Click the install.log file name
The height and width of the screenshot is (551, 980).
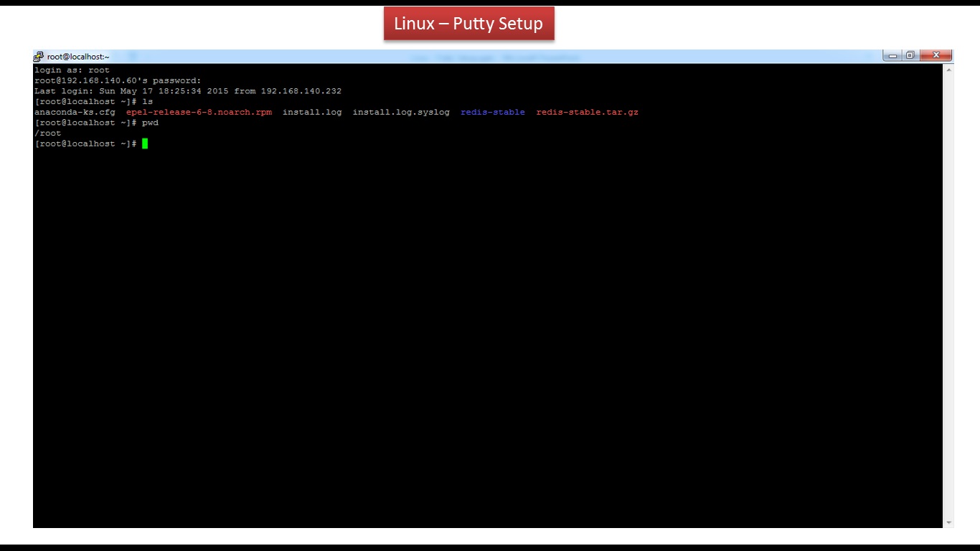point(312,113)
